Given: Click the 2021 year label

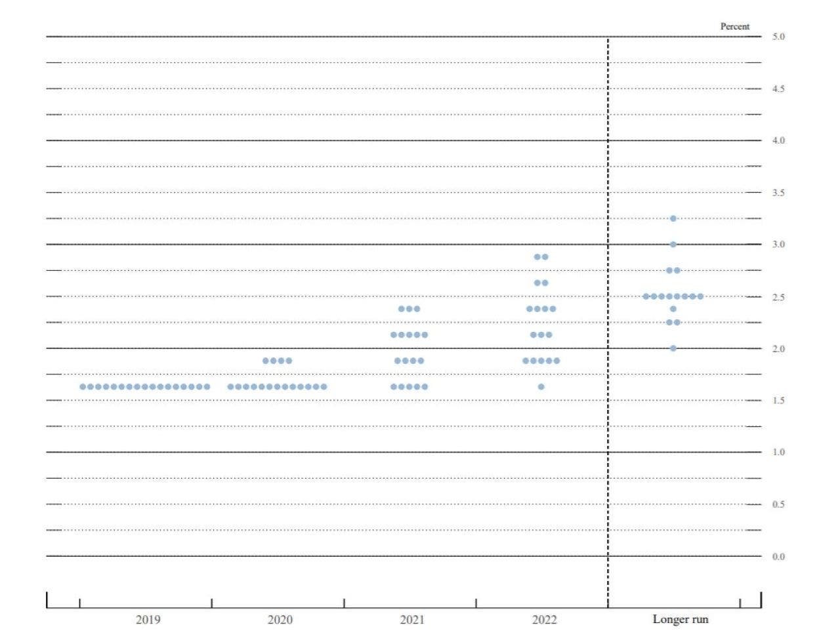Looking at the screenshot, I should tap(412, 620).
